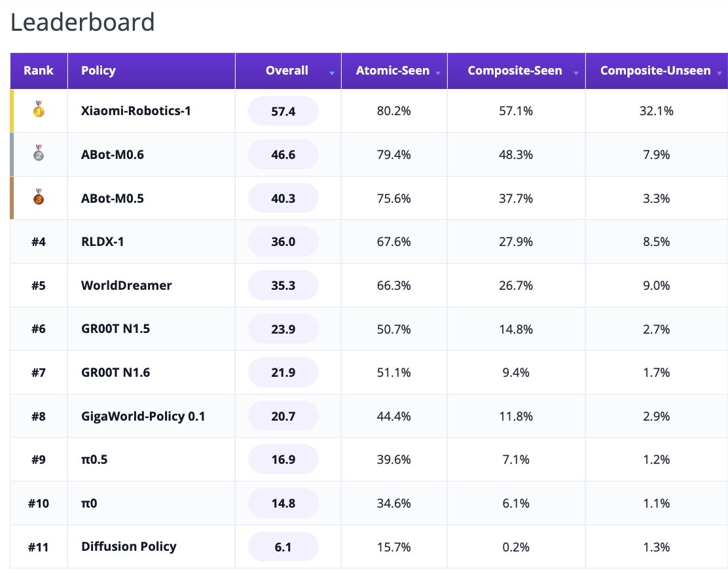Viewport: 728px width, 575px height.
Task: Open the Xiaomi-Robotics-1 policy entry
Action: [x=136, y=111]
